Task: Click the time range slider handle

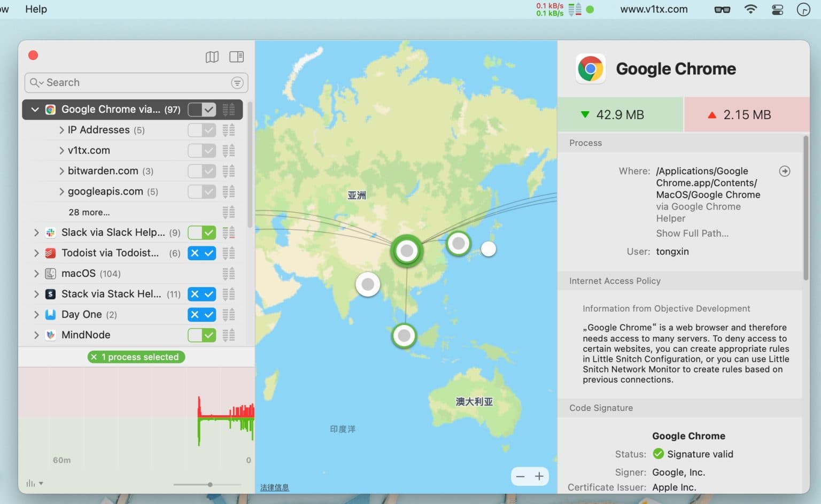Action: pyautogui.click(x=210, y=485)
